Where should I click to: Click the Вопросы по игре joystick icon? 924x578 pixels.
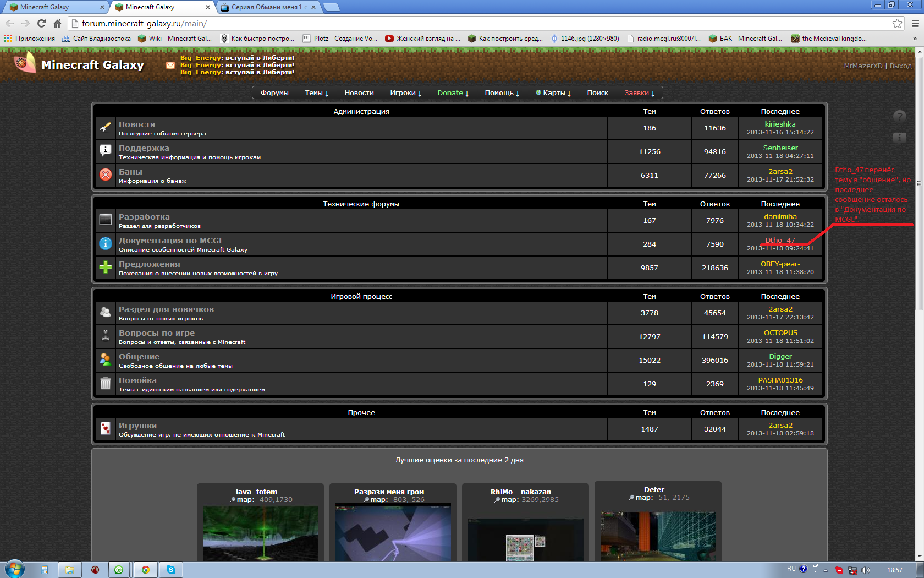(x=106, y=336)
